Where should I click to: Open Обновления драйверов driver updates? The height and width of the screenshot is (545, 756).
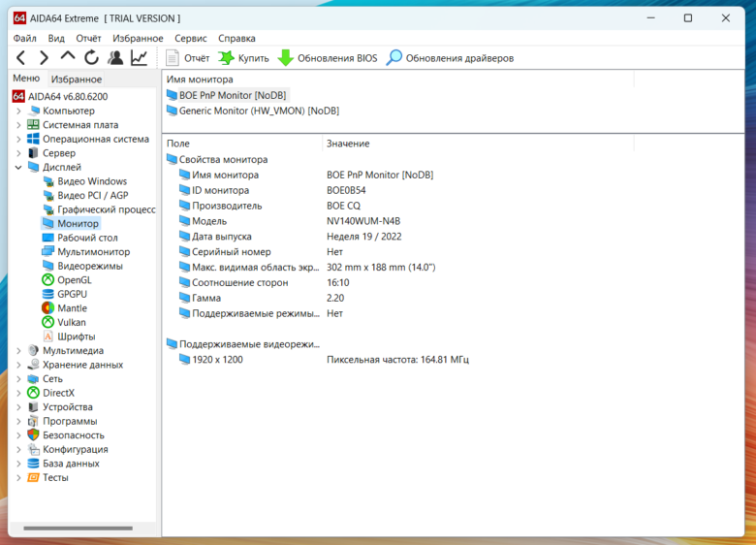coord(451,58)
